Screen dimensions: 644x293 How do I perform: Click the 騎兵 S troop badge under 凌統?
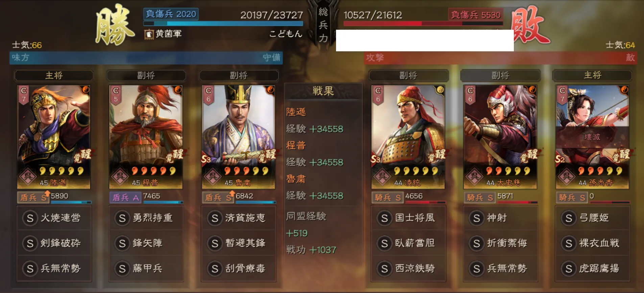click(387, 197)
